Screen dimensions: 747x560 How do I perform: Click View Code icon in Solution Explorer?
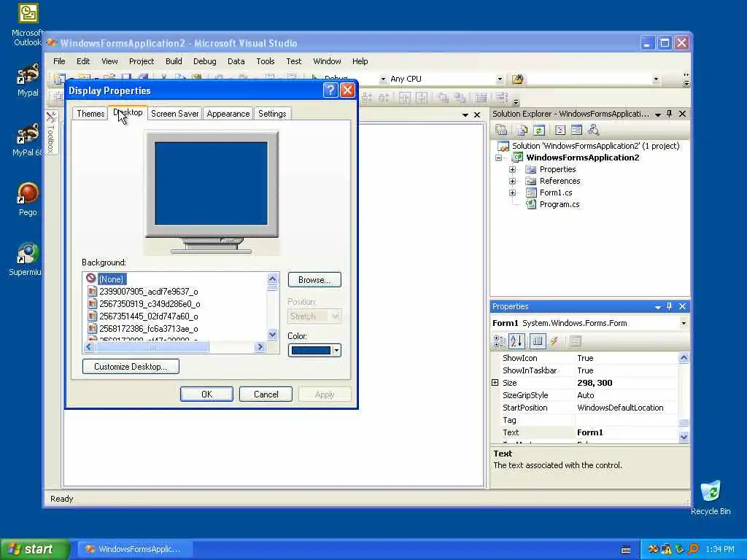[x=560, y=130]
